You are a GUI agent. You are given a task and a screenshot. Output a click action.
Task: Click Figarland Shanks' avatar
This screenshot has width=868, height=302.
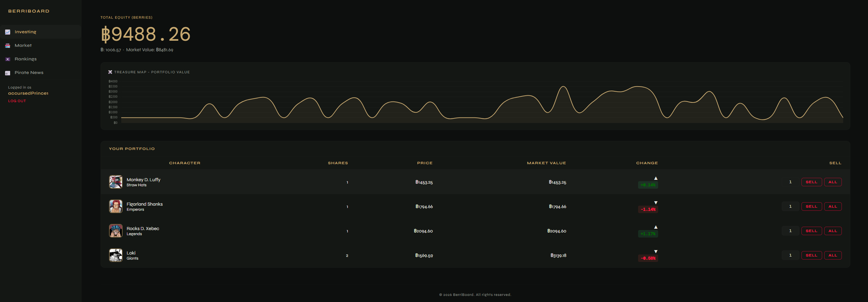[x=116, y=206]
